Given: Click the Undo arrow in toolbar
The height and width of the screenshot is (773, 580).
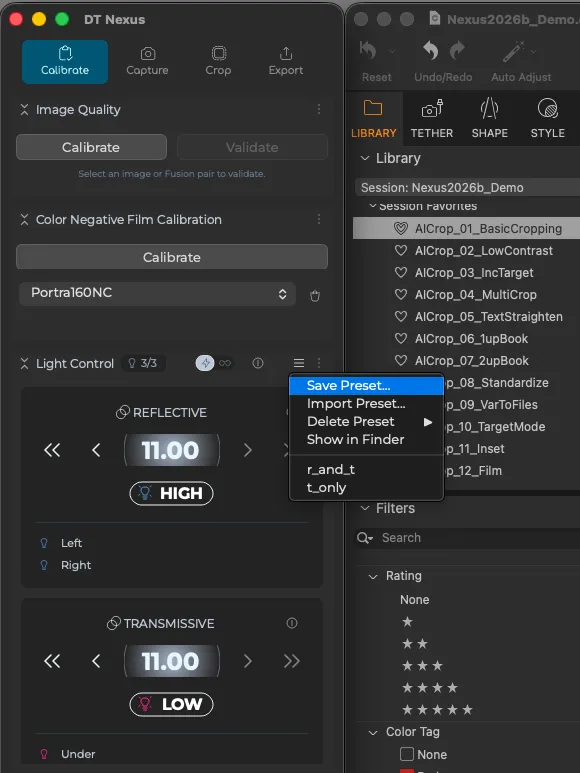Looking at the screenshot, I should 430,50.
